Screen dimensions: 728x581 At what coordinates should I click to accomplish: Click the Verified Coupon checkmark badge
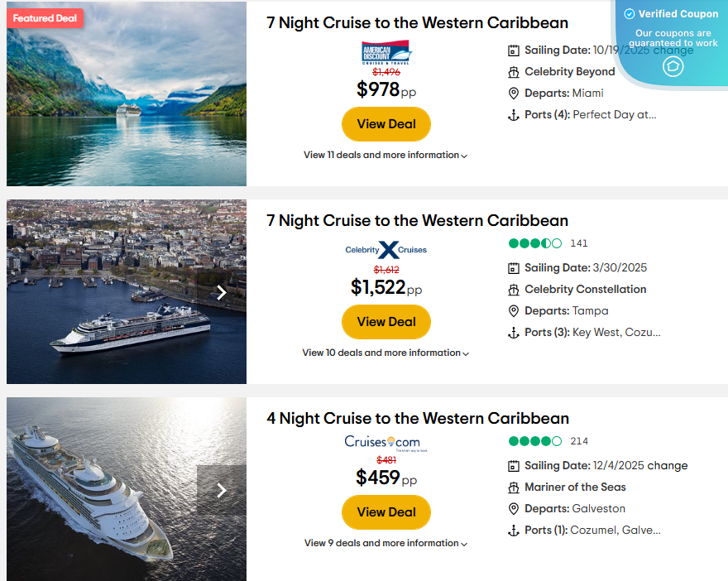click(x=630, y=14)
